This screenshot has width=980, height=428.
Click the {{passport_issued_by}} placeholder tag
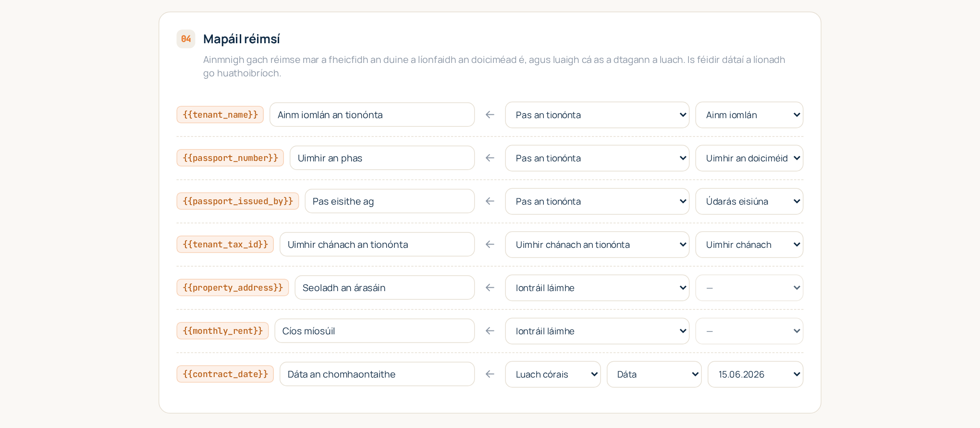click(238, 201)
